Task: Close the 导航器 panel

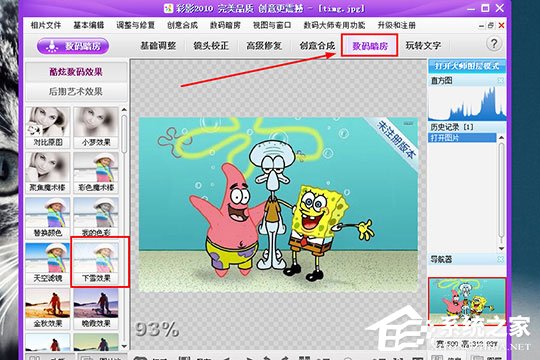Action: pyautogui.click(x=500, y=259)
